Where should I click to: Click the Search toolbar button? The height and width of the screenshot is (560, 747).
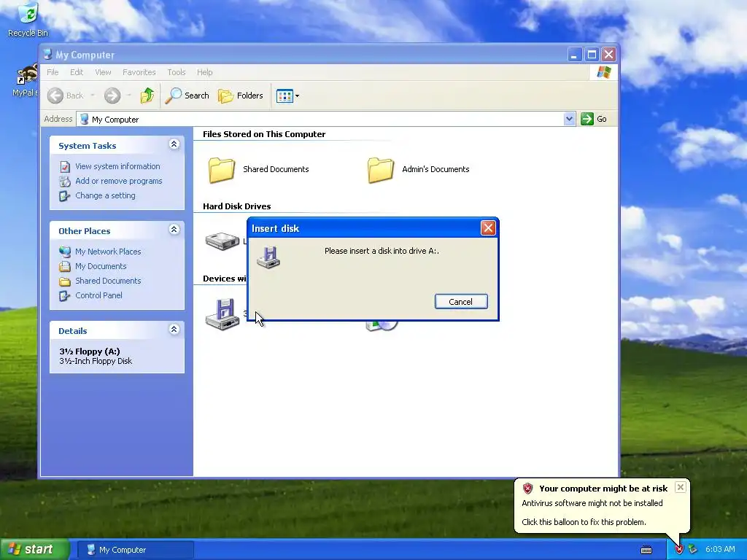(x=187, y=96)
